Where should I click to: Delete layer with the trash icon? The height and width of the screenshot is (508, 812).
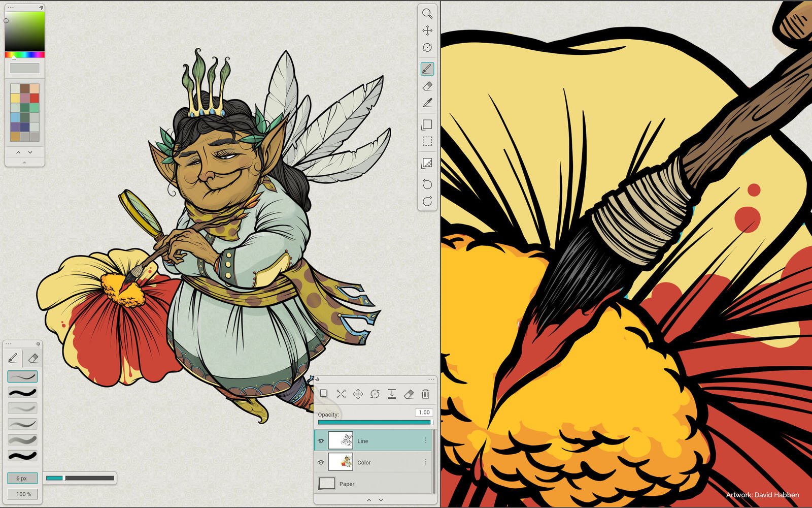point(426,394)
